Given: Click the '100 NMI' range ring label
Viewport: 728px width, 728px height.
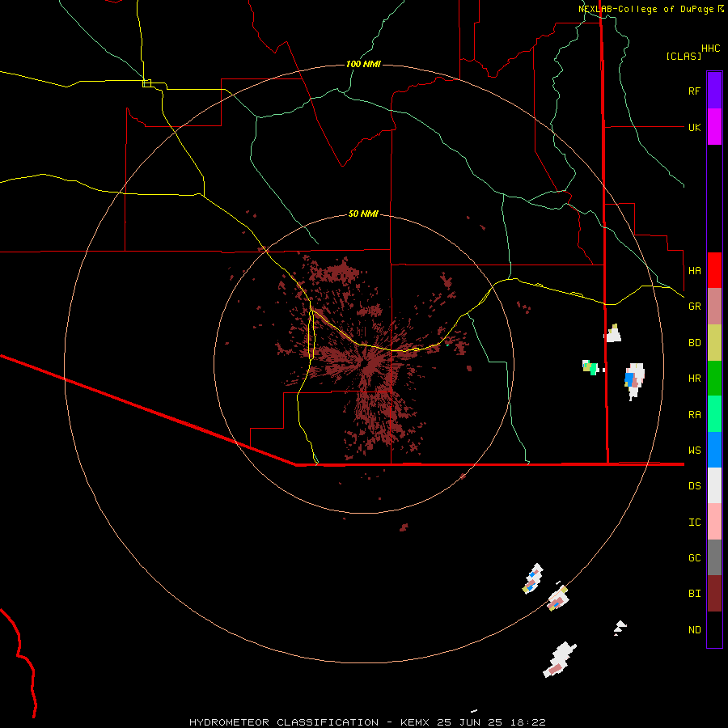Looking at the screenshot, I should click(363, 64).
